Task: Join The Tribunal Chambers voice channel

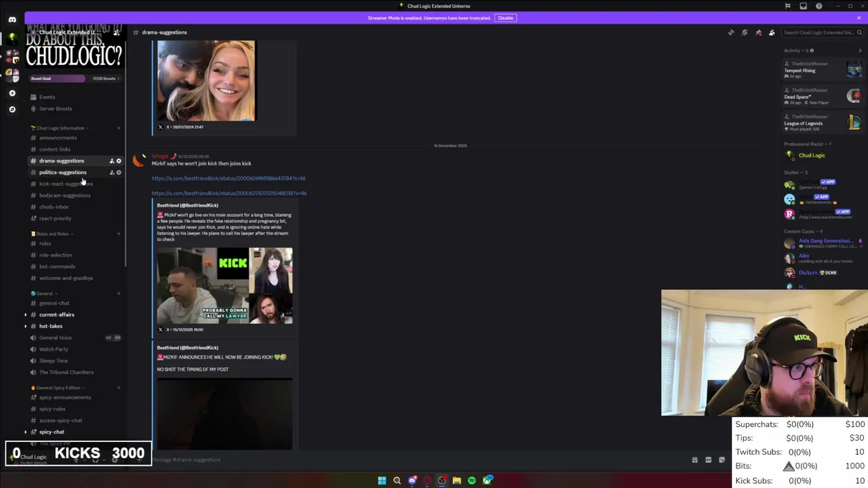Action: pos(66,372)
